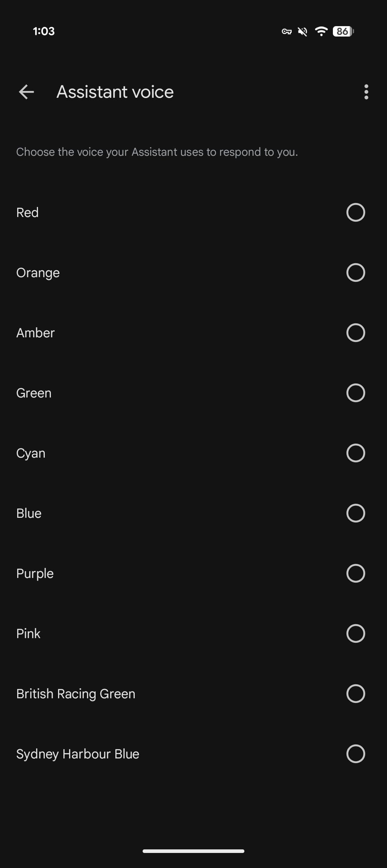The image size is (387, 868).
Task: Tap the battery level indicator
Action: point(343,32)
